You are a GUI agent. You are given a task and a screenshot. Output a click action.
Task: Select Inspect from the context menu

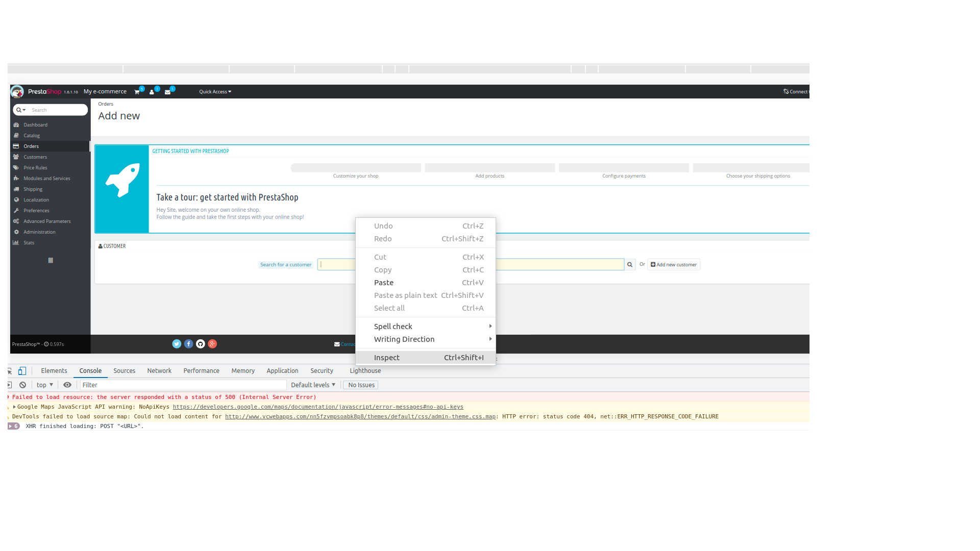[386, 358]
